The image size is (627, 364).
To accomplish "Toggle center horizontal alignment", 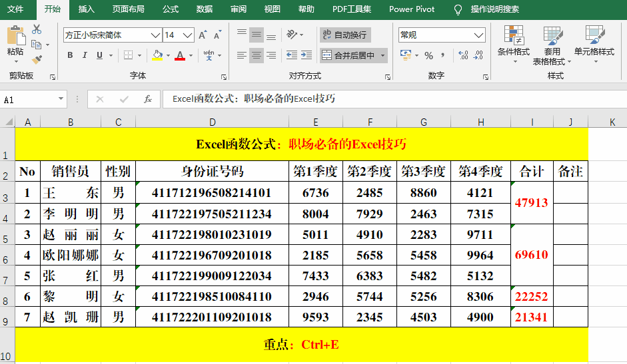I will pyautogui.click(x=257, y=55).
